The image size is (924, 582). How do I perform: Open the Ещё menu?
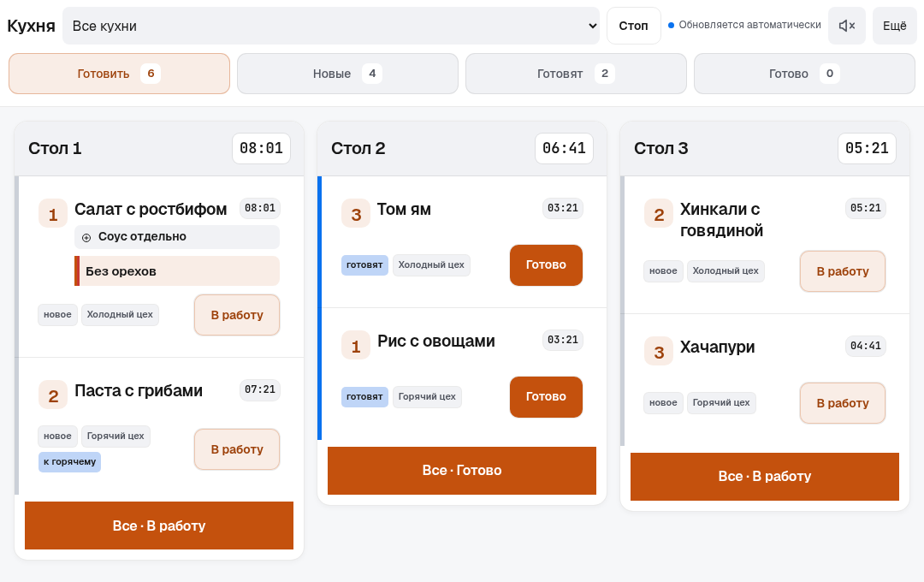895,26
